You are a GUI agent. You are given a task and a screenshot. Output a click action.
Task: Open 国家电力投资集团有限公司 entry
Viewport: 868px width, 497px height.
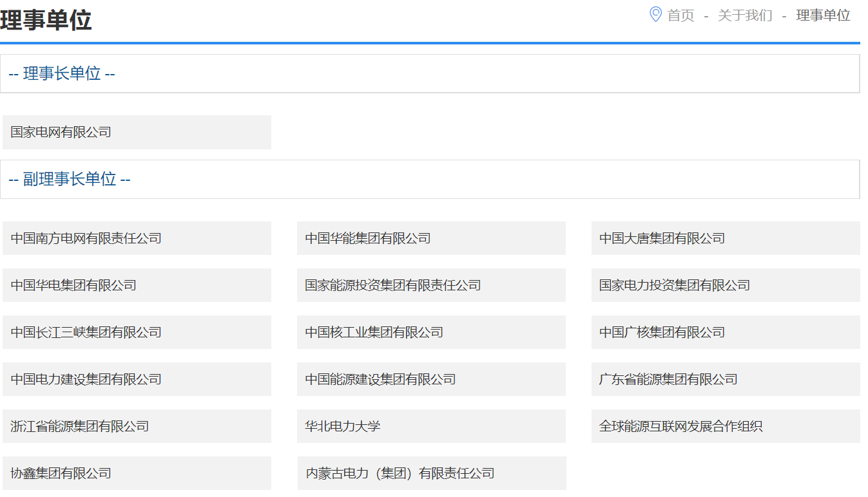click(726, 285)
